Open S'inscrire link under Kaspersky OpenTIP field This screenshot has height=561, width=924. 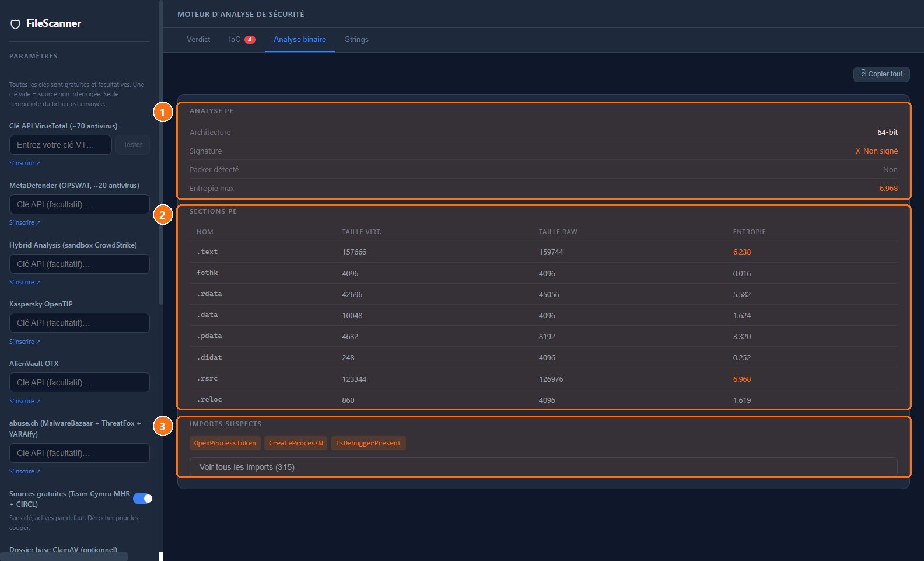(x=24, y=342)
